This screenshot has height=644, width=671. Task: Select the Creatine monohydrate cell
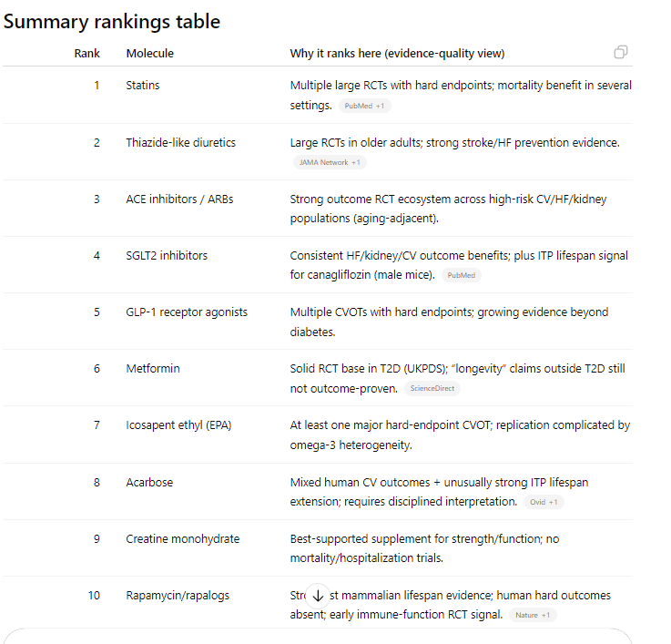point(183,538)
